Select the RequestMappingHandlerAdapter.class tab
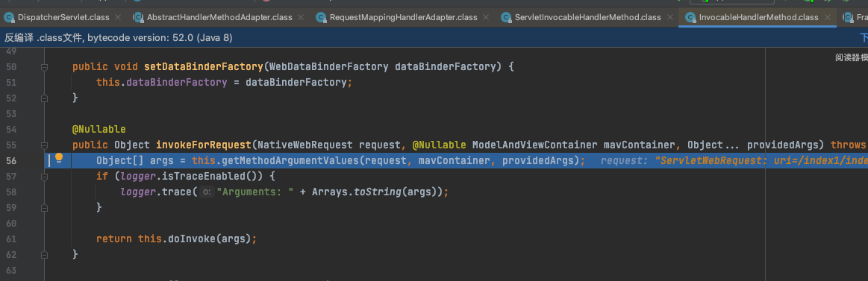The image size is (868, 281). point(403,17)
